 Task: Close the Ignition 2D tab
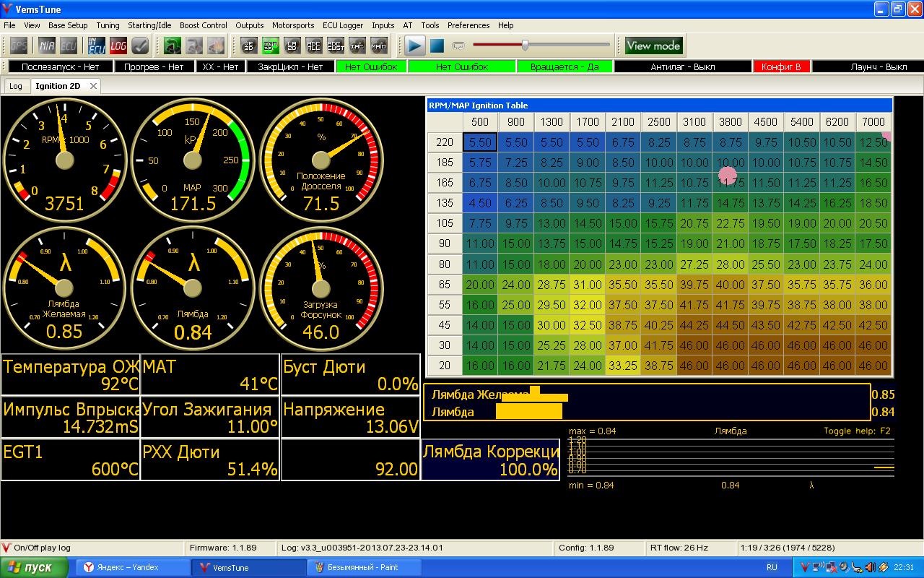[93, 86]
